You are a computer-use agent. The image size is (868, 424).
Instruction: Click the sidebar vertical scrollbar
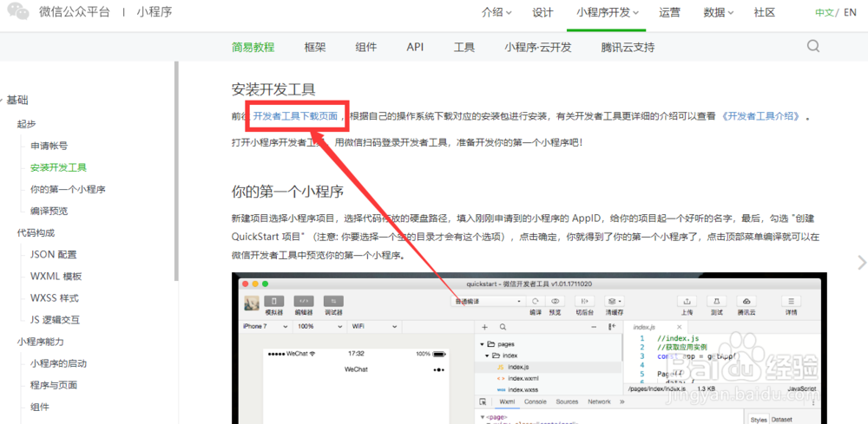click(x=176, y=170)
